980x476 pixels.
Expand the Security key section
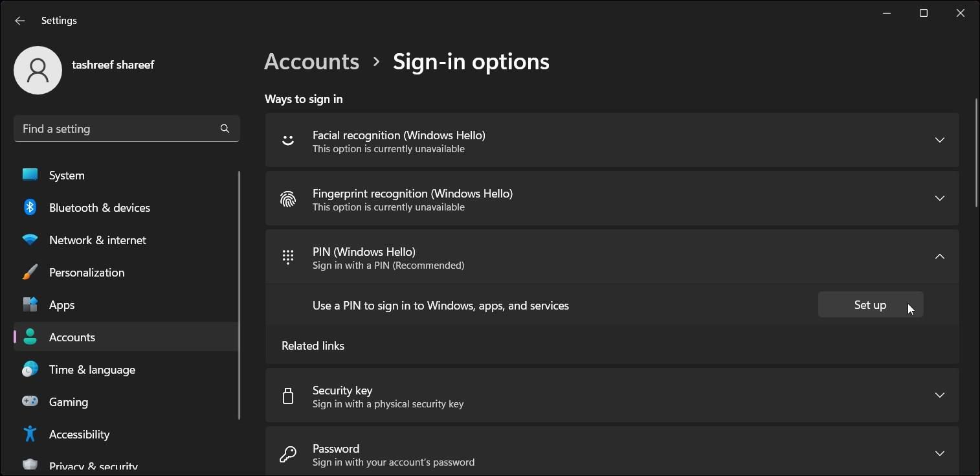pyautogui.click(x=939, y=395)
